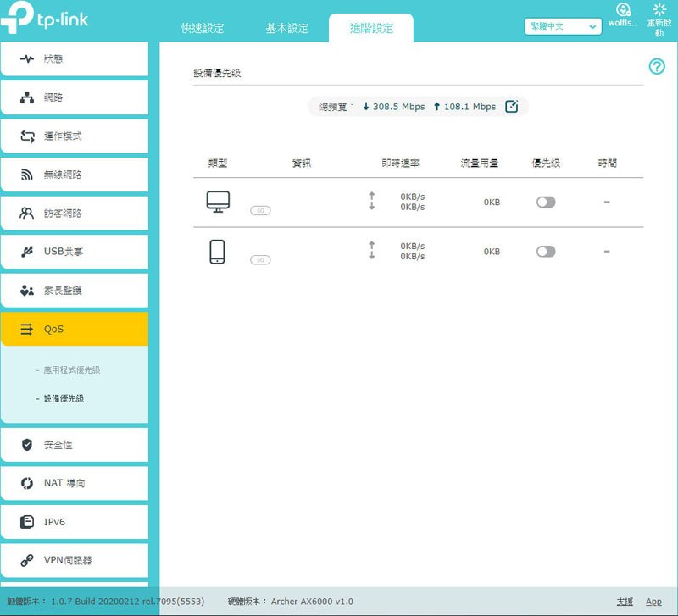Click the 家長監護 family icon
The image size is (678, 616).
pyautogui.click(x=27, y=290)
